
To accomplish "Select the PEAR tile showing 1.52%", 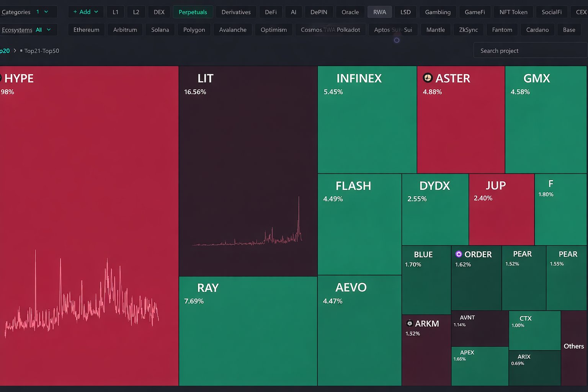I will (524, 278).
